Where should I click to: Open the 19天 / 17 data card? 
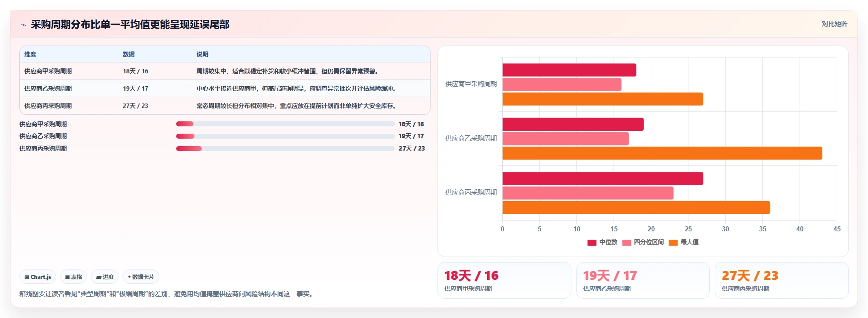tap(643, 280)
